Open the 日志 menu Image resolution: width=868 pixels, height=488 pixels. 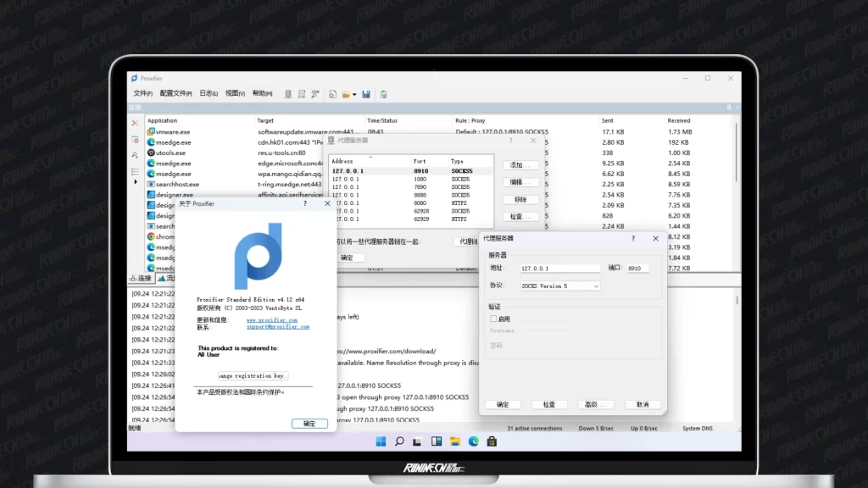pos(208,93)
